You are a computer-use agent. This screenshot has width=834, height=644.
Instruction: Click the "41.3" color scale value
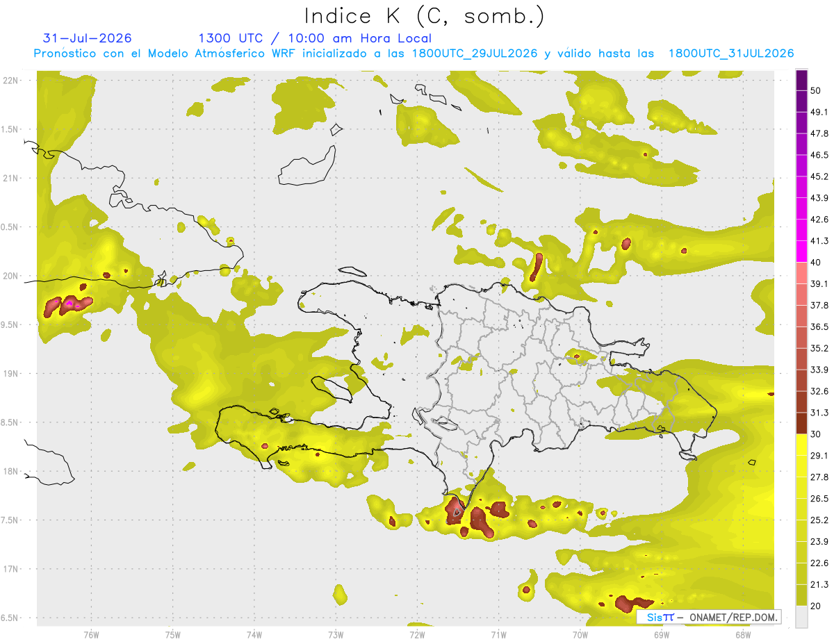click(819, 241)
